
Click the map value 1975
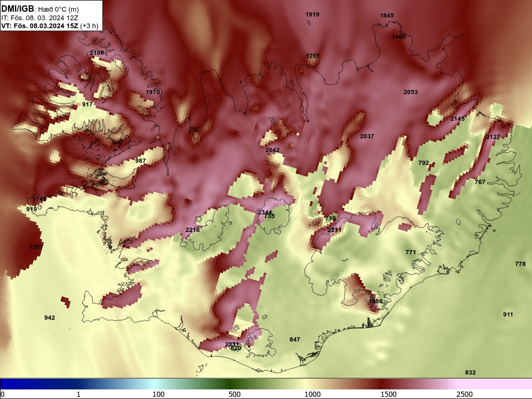(153, 92)
